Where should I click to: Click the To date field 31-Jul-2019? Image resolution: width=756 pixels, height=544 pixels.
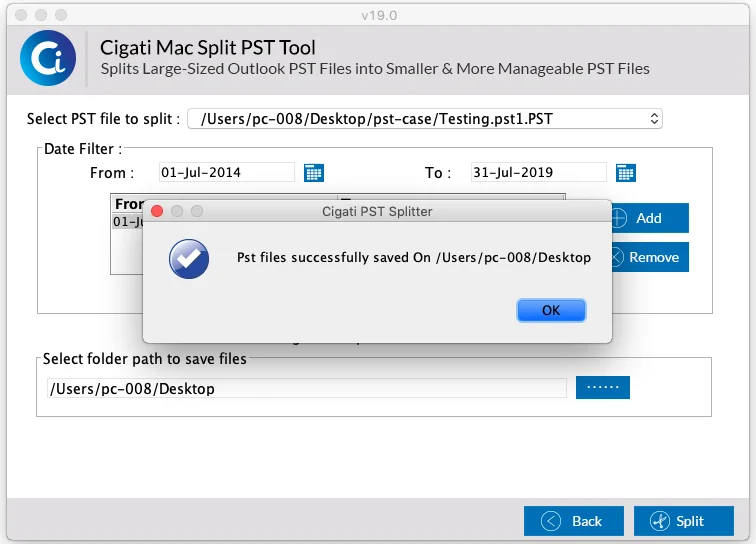pos(539,172)
